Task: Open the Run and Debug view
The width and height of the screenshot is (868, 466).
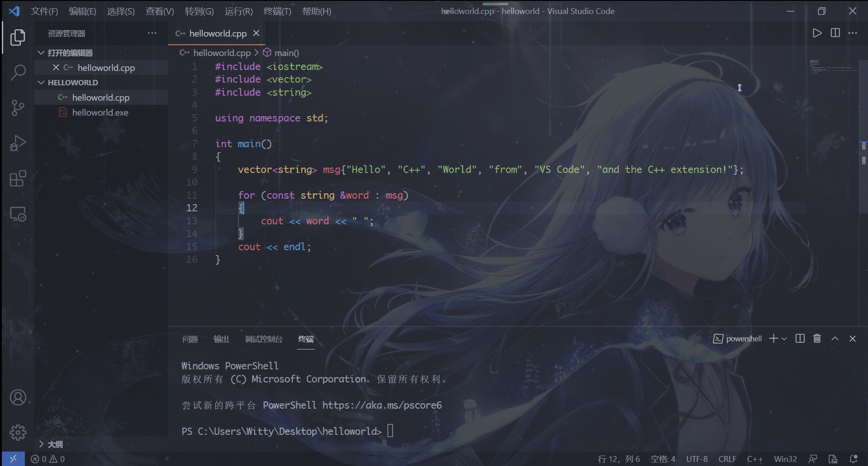Action: [18, 143]
